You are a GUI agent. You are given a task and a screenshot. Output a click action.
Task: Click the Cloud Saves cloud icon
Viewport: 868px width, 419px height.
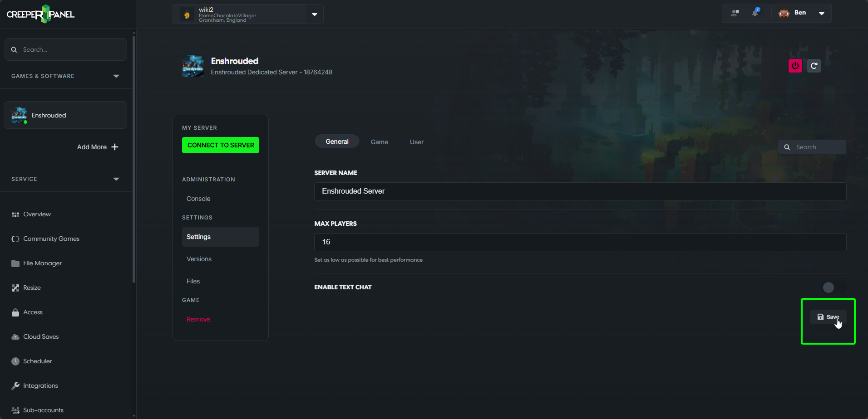(x=15, y=337)
